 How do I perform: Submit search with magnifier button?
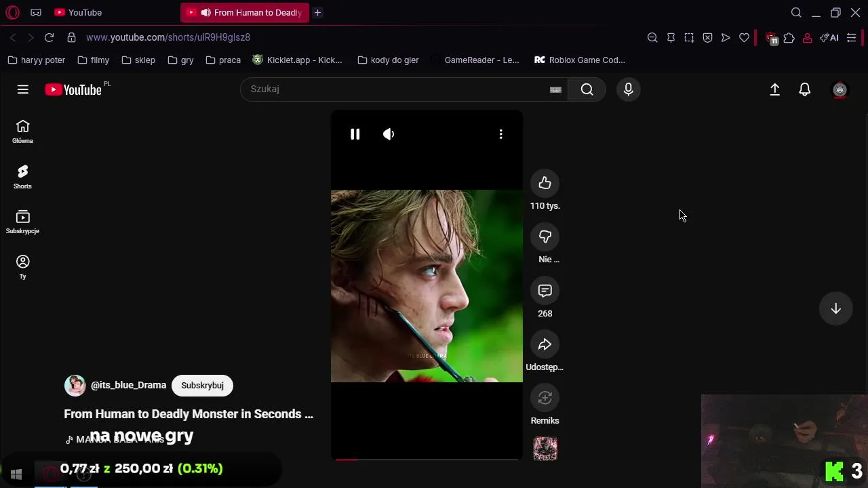pos(587,89)
